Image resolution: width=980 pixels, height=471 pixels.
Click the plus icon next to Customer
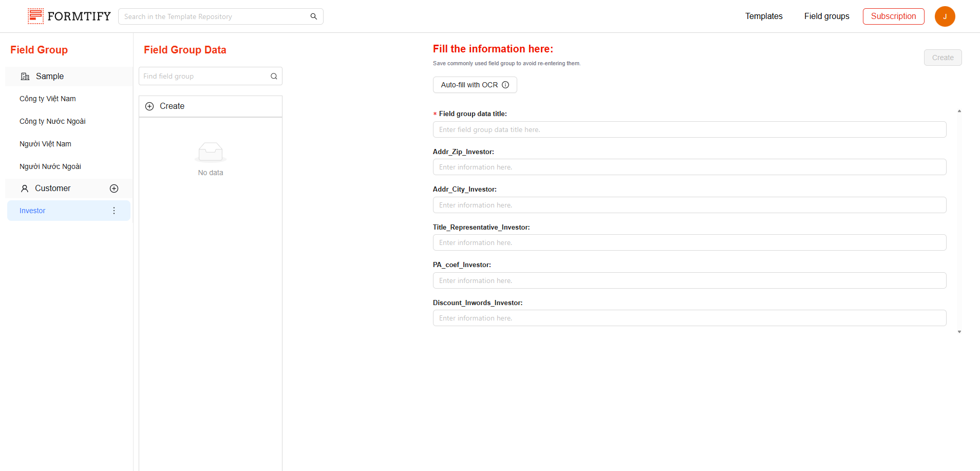click(114, 189)
